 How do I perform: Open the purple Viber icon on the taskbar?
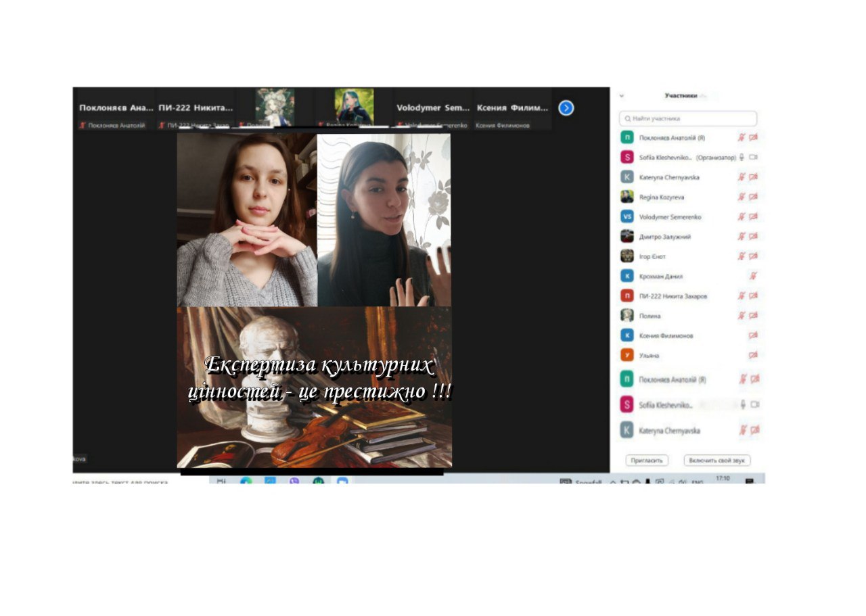[x=294, y=481]
